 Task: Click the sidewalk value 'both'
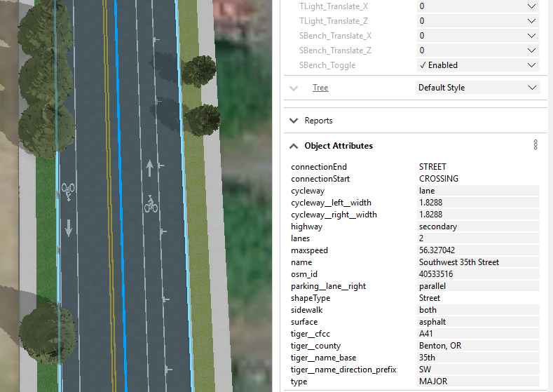point(478,310)
